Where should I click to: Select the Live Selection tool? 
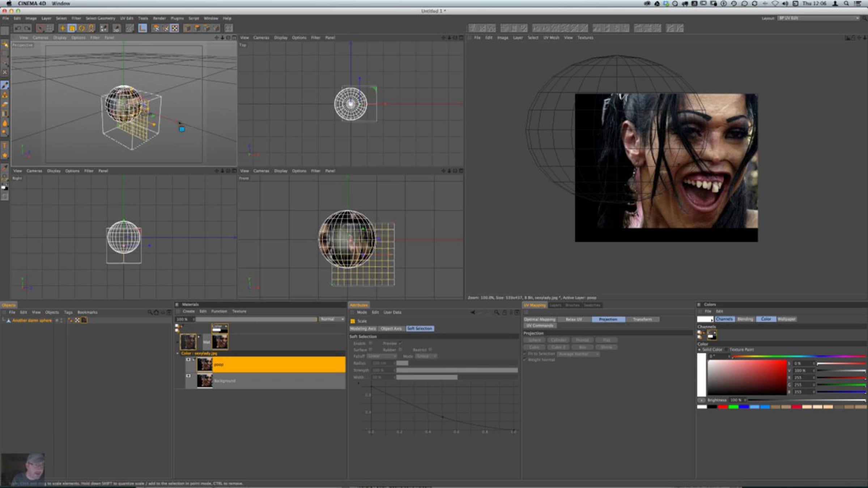(x=40, y=28)
